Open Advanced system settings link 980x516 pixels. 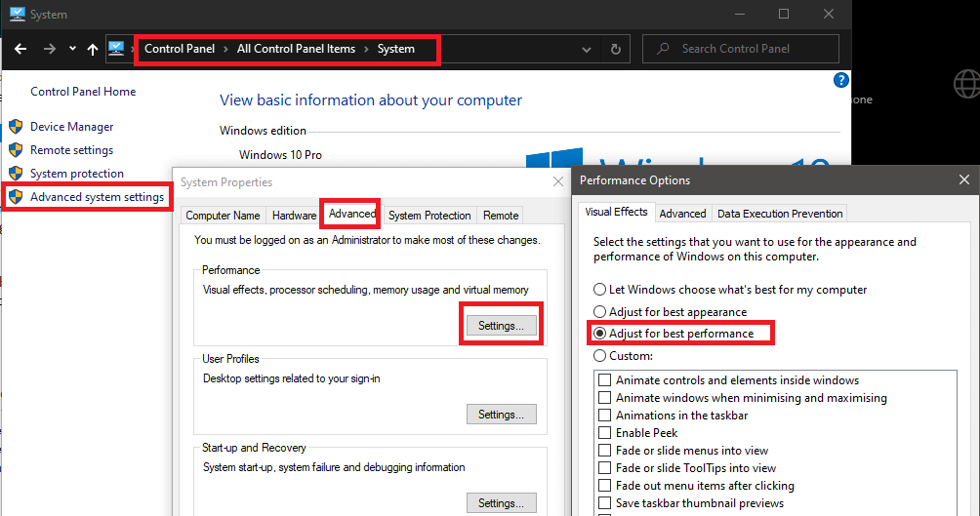[x=97, y=197]
